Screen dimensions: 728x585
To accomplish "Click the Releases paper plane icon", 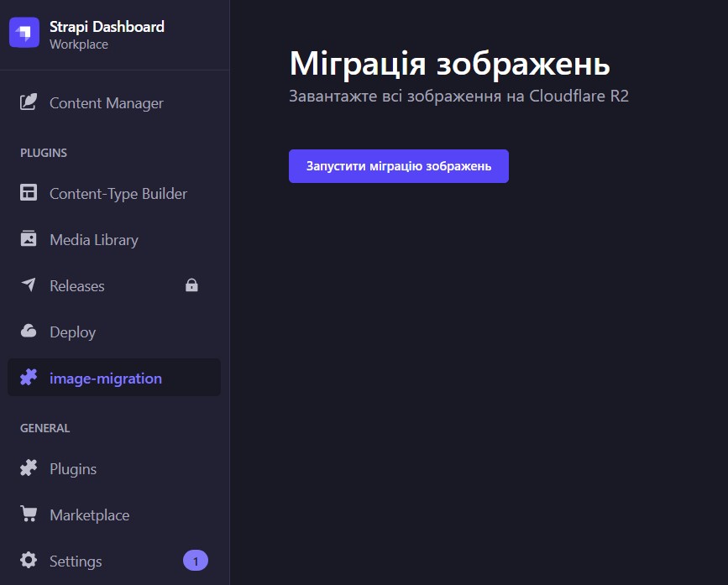I will 29,285.
